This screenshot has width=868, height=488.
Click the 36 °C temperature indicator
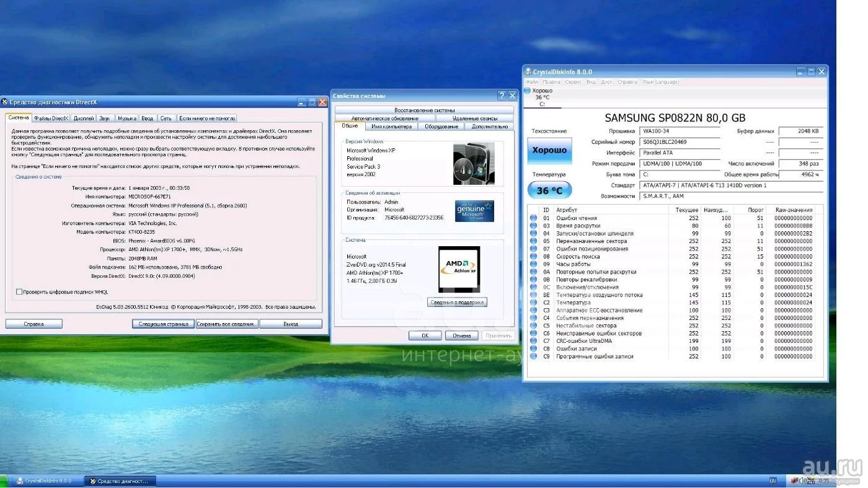549,190
